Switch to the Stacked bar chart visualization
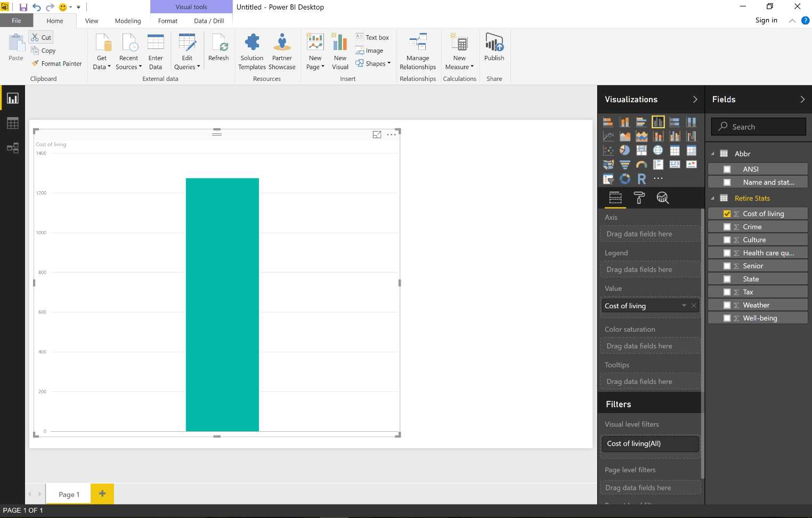 coord(608,121)
